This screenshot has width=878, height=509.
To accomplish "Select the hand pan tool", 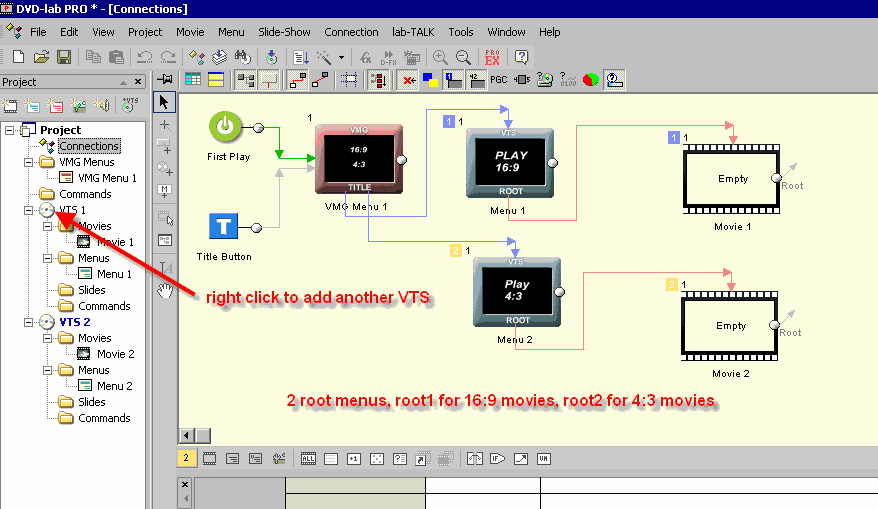I will [x=165, y=291].
